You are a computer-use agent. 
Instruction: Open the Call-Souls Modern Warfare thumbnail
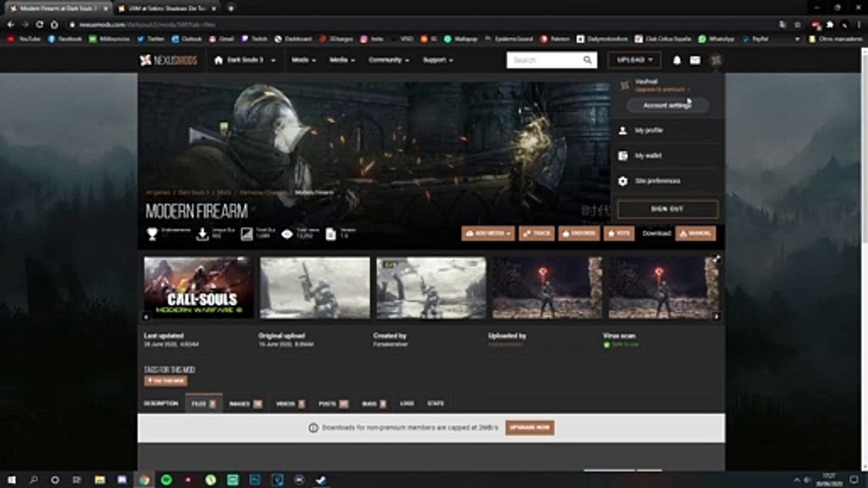click(199, 287)
